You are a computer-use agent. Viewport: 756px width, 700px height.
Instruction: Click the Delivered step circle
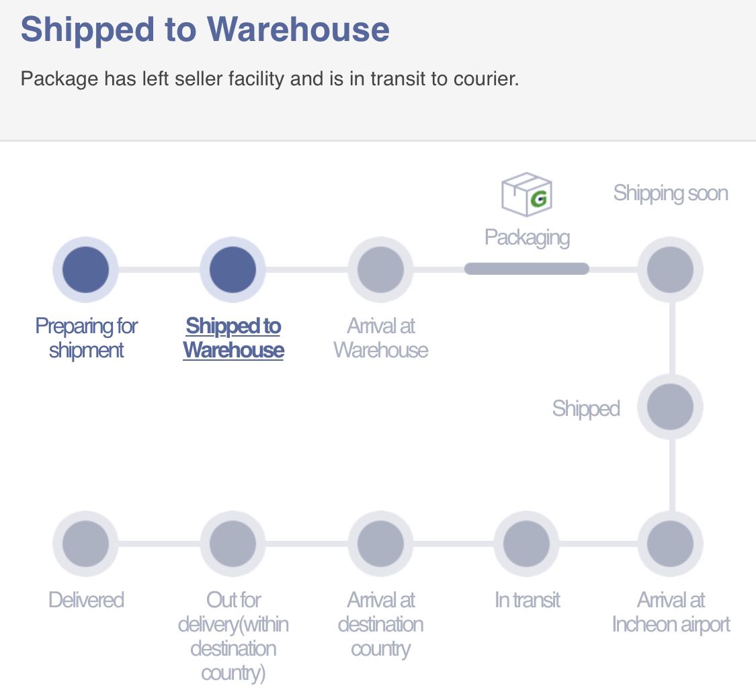[85, 543]
